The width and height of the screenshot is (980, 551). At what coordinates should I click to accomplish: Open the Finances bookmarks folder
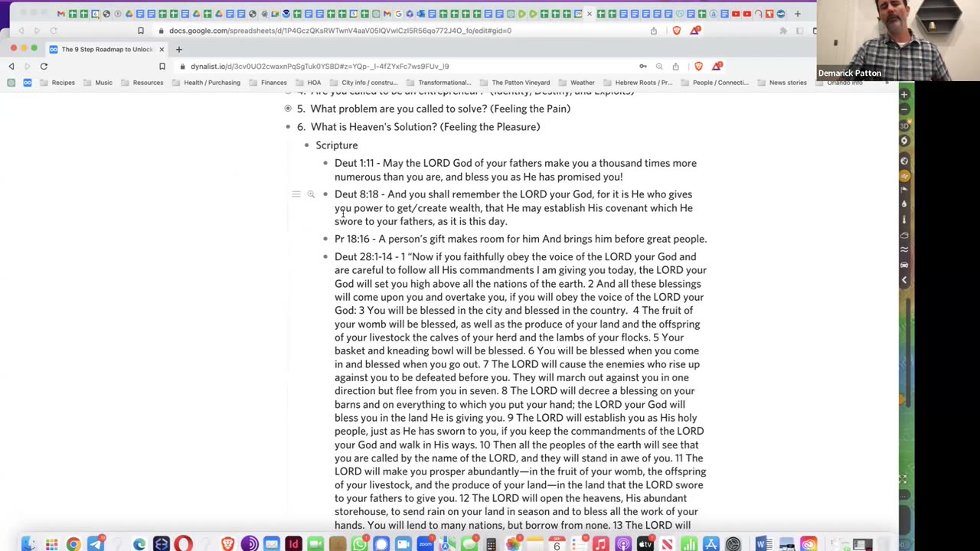[x=268, y=83]
